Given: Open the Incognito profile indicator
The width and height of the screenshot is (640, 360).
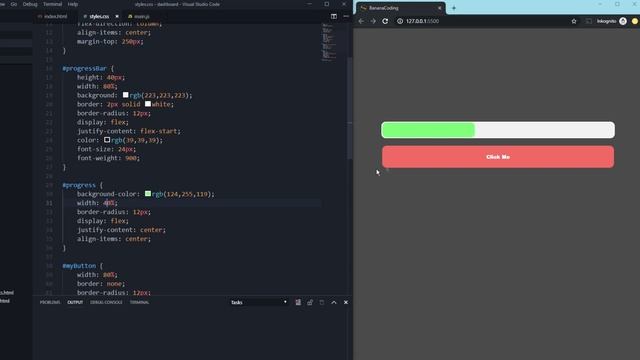Looking at the screenshot, I should pyautogui.click(x=623, y=21).
